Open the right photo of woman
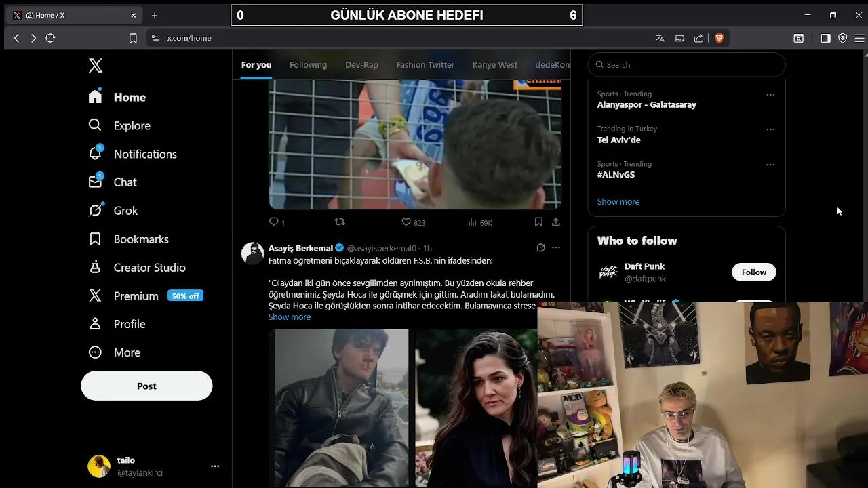 click(475, 408)
